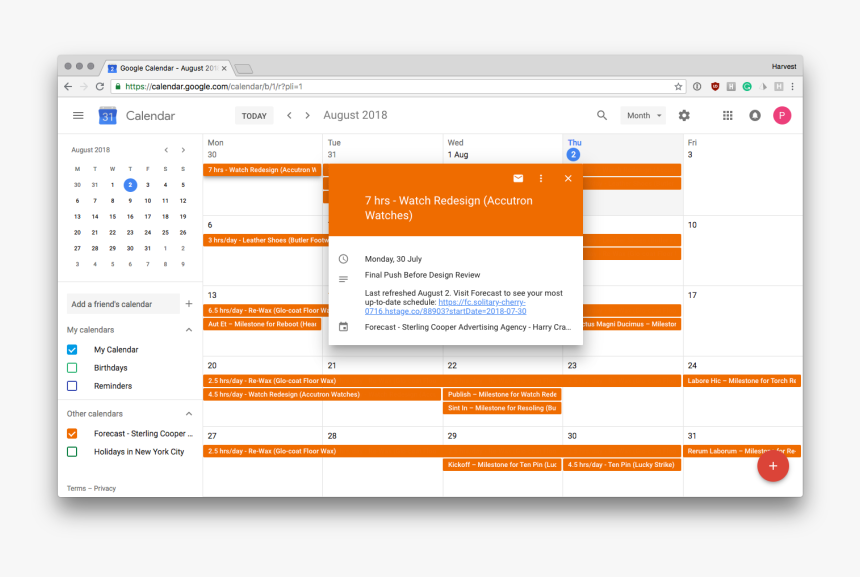Screen dimensions: 860x577
Task: Open the Month view dropdown
Action: click(643, 115)
